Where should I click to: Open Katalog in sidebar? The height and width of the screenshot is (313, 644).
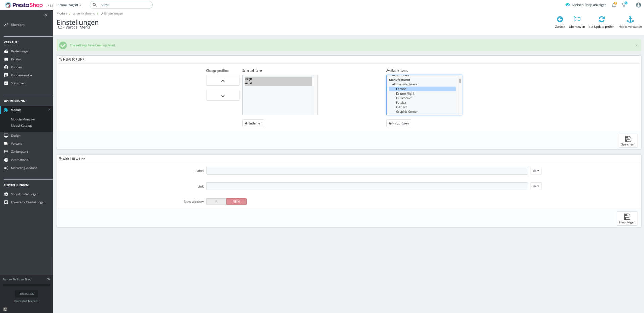[16, 59]
